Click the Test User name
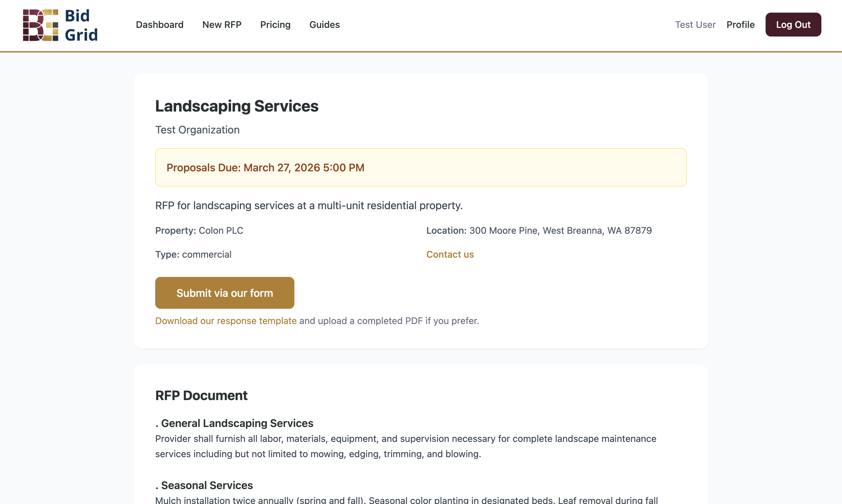This screenshot has height=504, width=842. coord(695,25)
